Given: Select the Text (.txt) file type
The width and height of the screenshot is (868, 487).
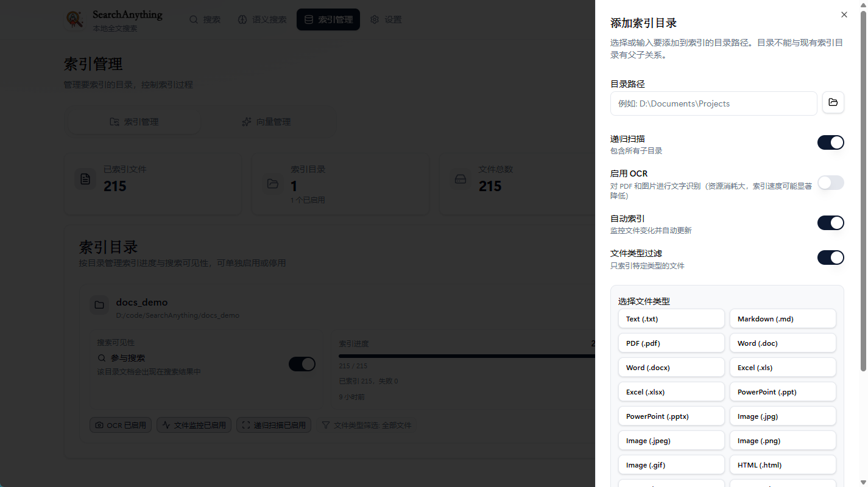Looking at the screenshot, I should coord(671,319).
